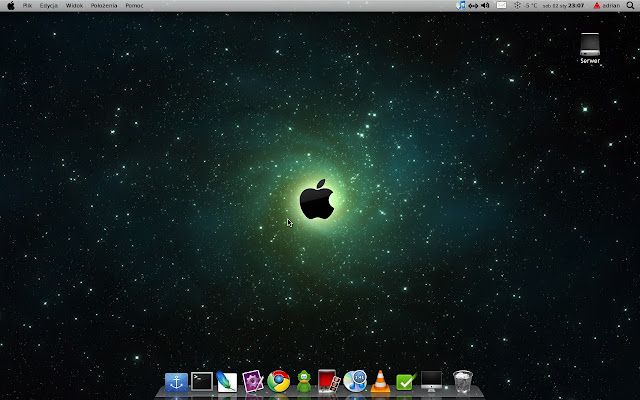Click the iMac monitor dock icon

[431, 381]
